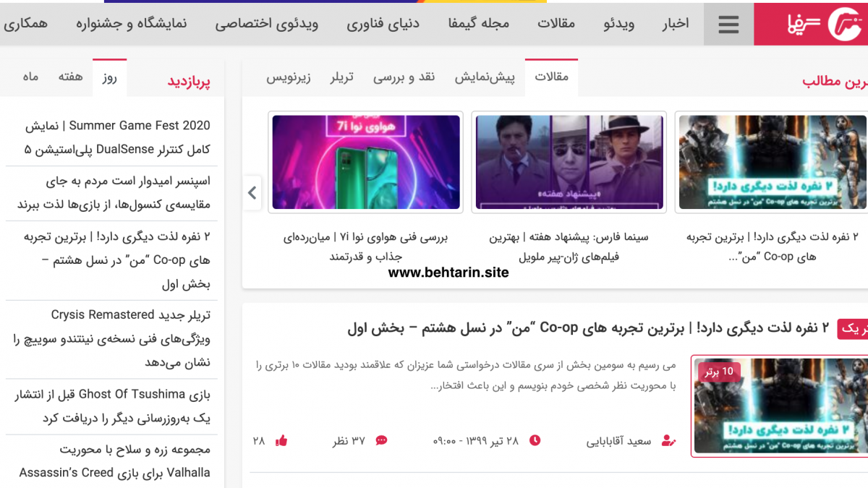
Task: Open carousel title ۲ نفره لذت دیگری دارد
Action: point(773,247)
